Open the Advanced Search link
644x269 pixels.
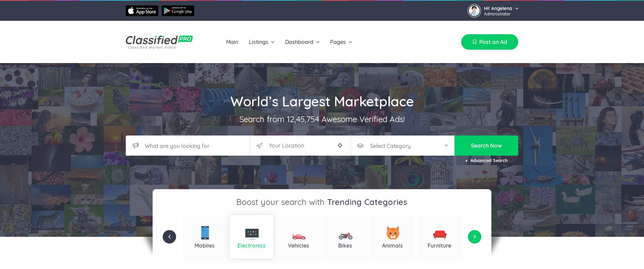click(x=486, y=161)
